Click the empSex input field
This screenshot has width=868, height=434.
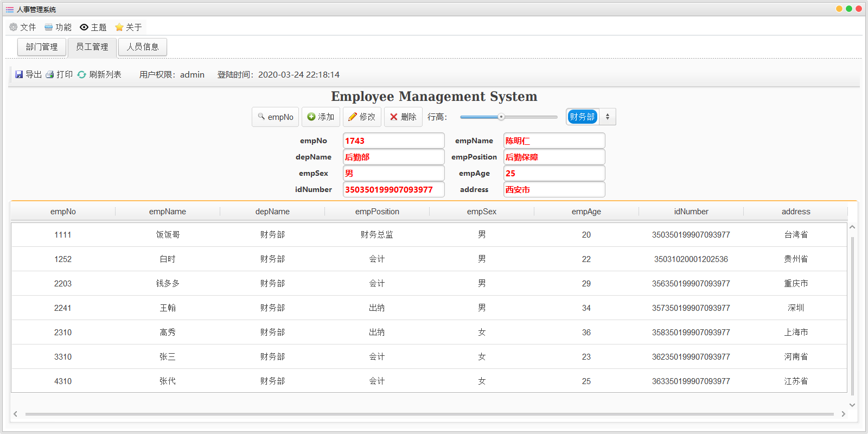point(394,173)
